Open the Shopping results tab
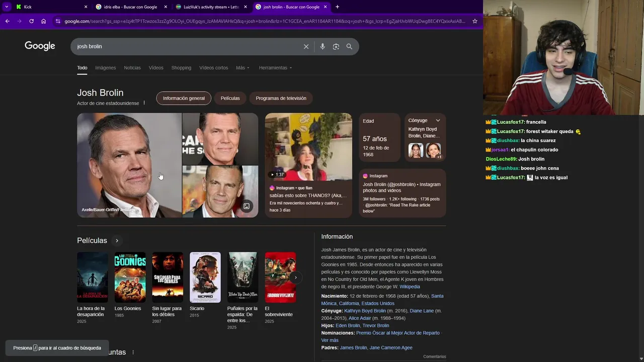The width and height of the screenshot is (644, 362). (181, 68)
